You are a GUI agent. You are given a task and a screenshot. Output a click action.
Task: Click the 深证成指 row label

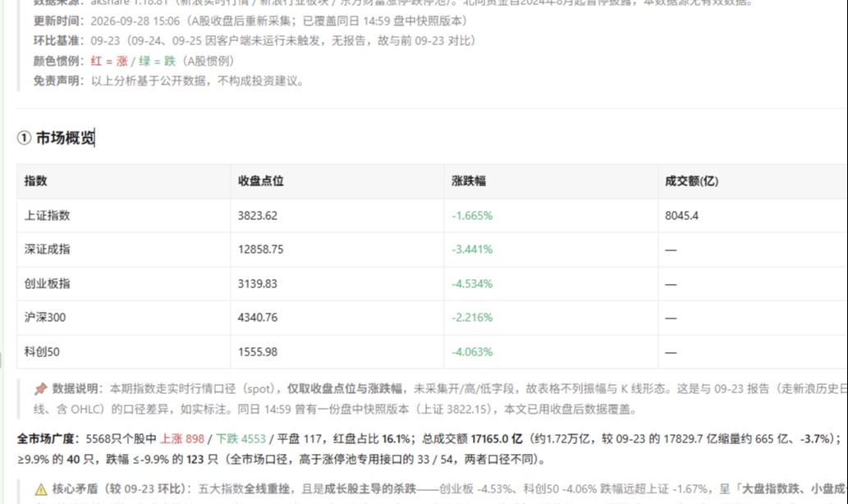[x=47, y=250]
